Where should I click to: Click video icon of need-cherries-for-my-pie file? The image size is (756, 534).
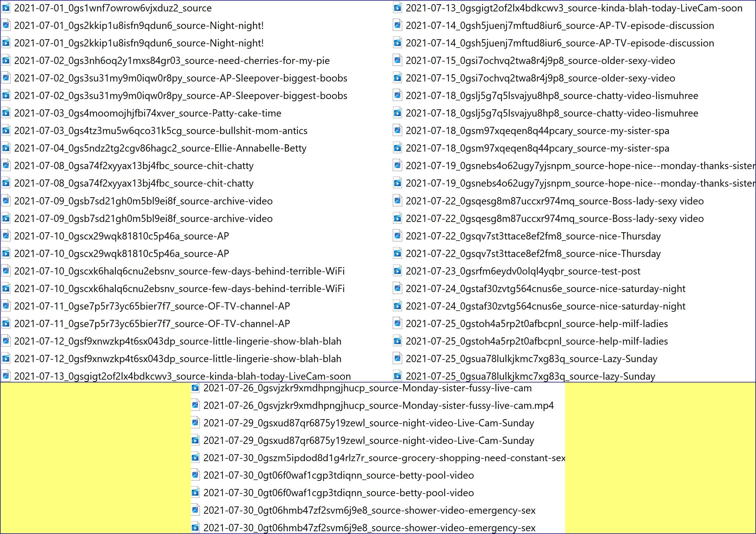click(6, 61)
